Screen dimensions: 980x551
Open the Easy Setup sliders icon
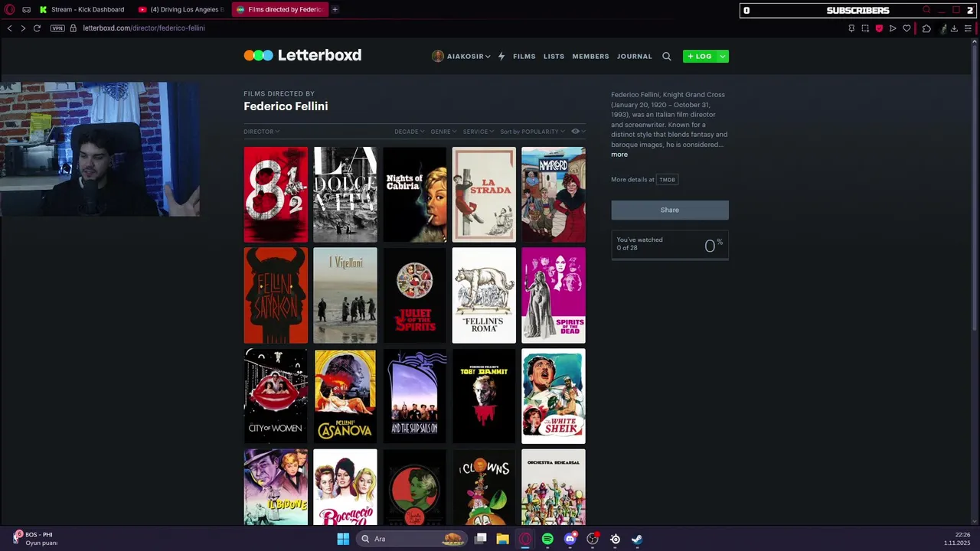[968, 28]
